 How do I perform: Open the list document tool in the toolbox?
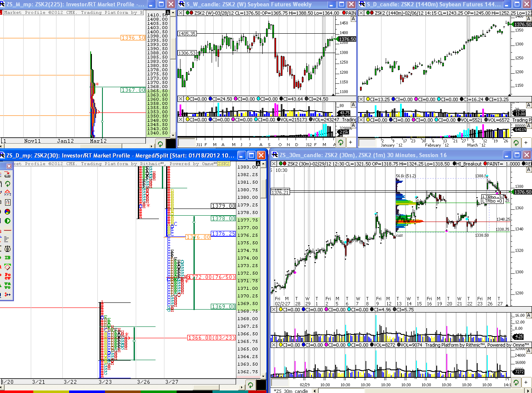(8, 202)
